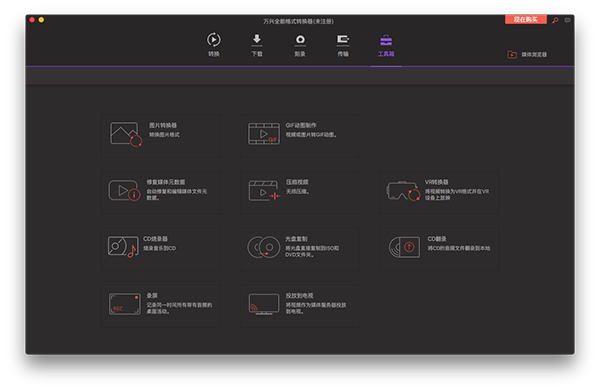Image resolution: width=600 pixels, height=391 pixels.
Task: Click the key register icon in title bar
Action: pyautogui.click(x=555, y=20)
